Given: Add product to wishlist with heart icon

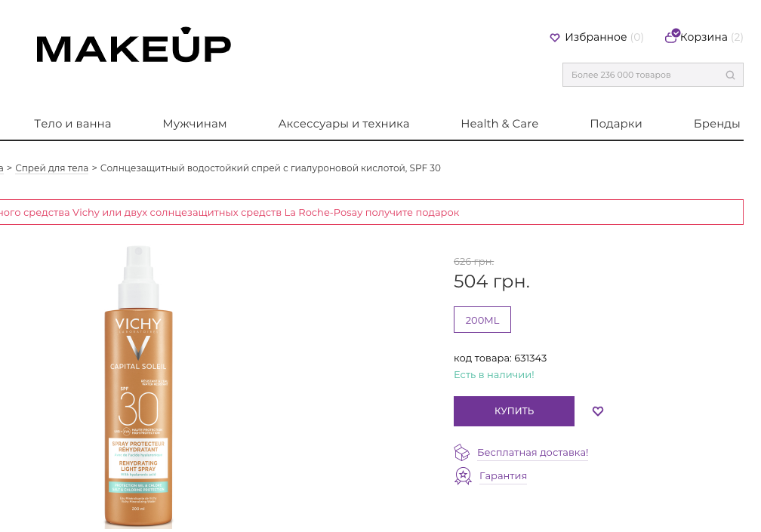Looking at the screenshot, I should (598, 411).
